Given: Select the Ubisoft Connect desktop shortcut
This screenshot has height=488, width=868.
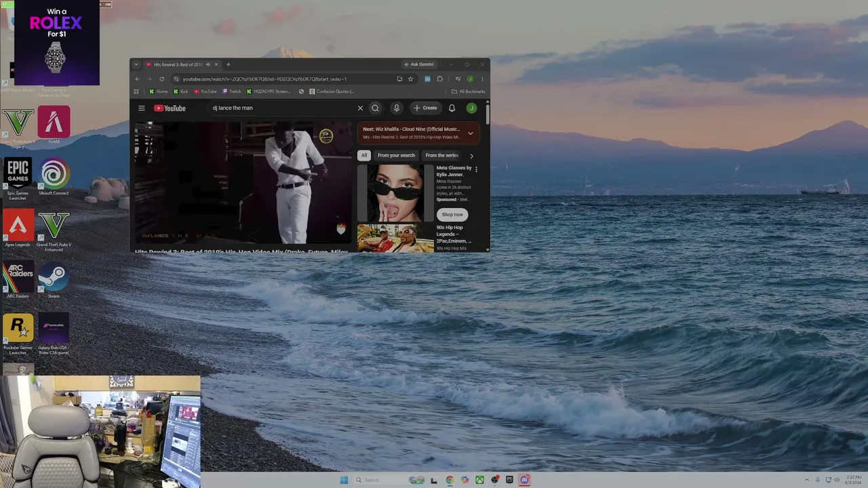Looking at the screenshot, I should point(54,178).
